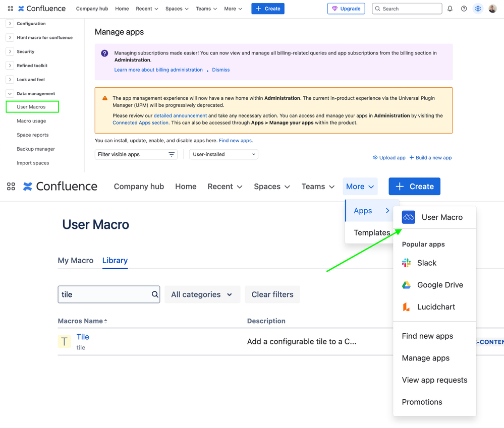Click the filter icon in Filter visible apps

172,154
